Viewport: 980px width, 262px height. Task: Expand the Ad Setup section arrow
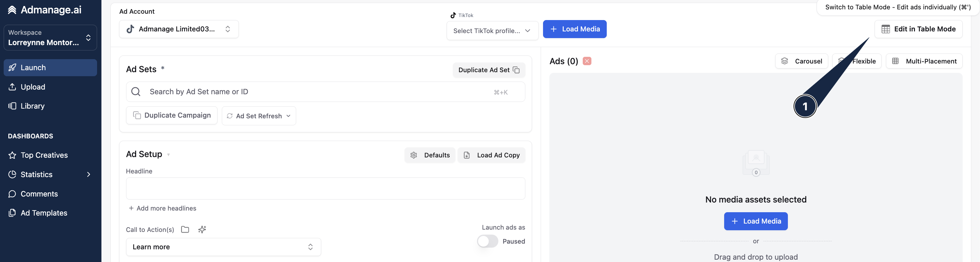click(x=168, y=155)
